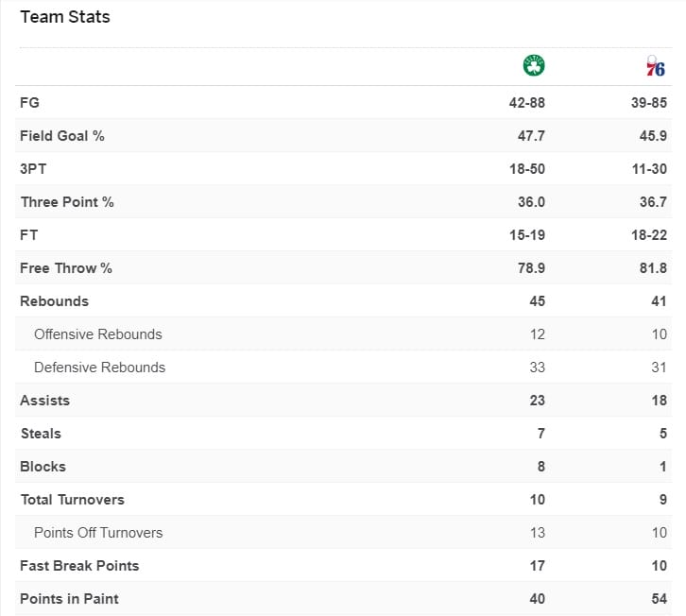Click the Three Point % label
Screen dimensions: 686x616
[x=67, y=201]
